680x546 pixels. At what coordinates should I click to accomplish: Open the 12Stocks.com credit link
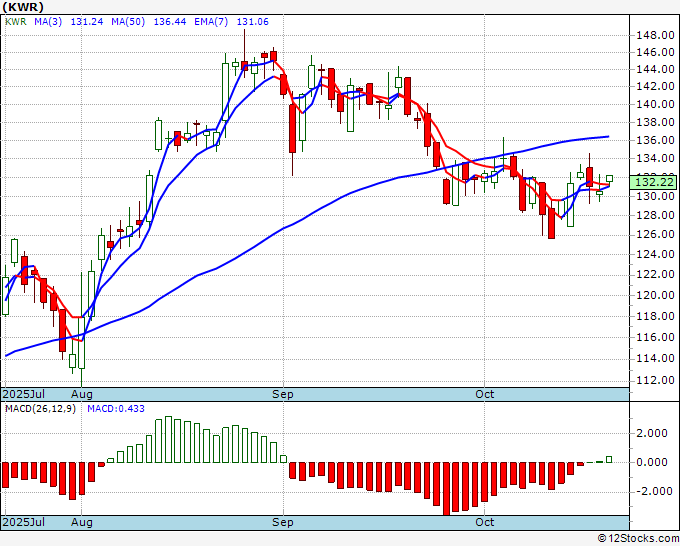click(639, 539)
